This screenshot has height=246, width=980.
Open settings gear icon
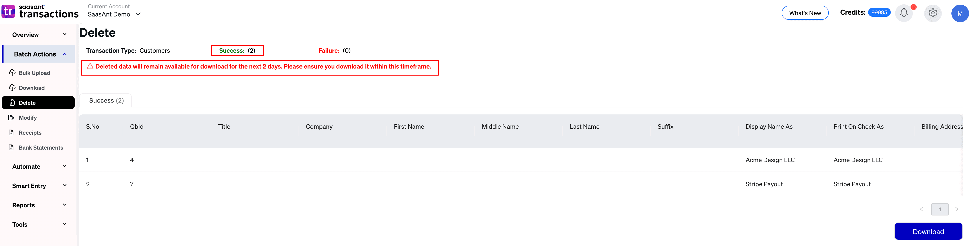pyautogui.click(x=933, y=13)
